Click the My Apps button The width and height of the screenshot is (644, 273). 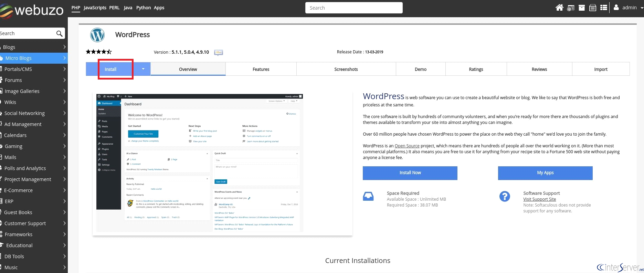(545, 173)
